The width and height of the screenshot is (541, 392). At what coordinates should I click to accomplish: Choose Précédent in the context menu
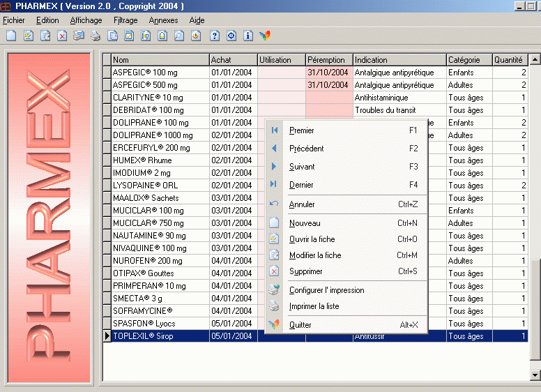click(346, 149)
